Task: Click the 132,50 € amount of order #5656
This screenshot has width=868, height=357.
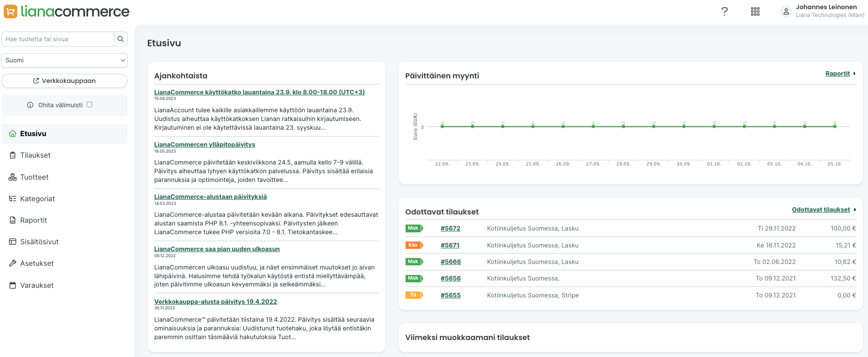Action: [x=843, y=278]
